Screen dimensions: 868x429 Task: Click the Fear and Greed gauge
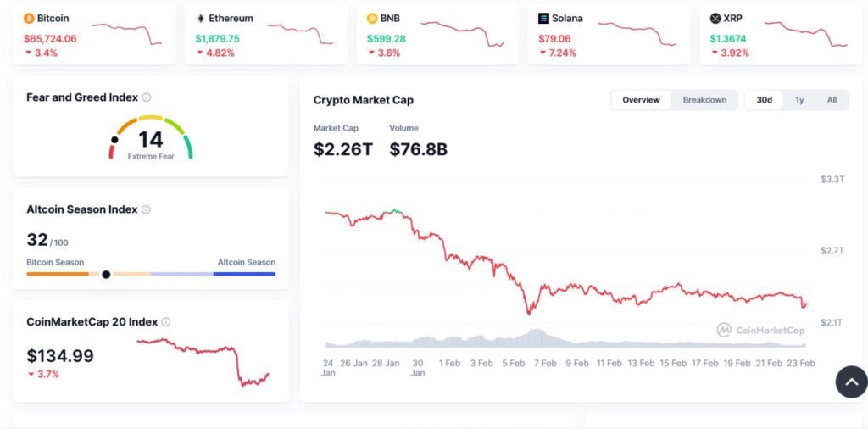151,137
